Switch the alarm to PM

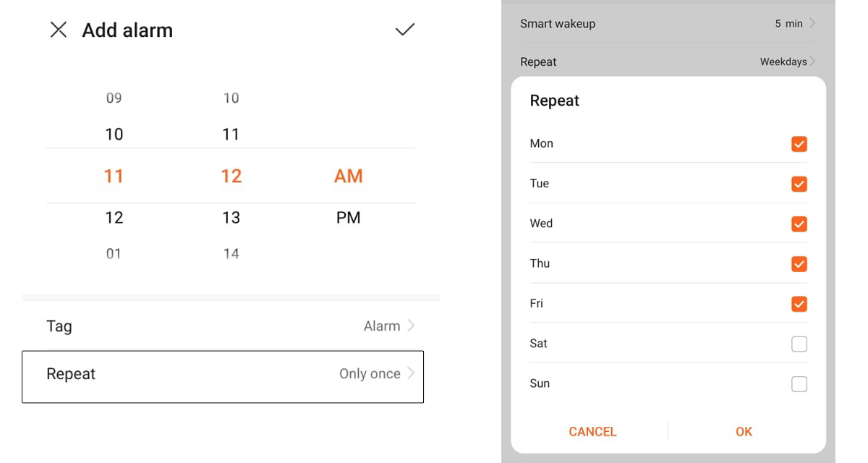[x=348, y=217]
